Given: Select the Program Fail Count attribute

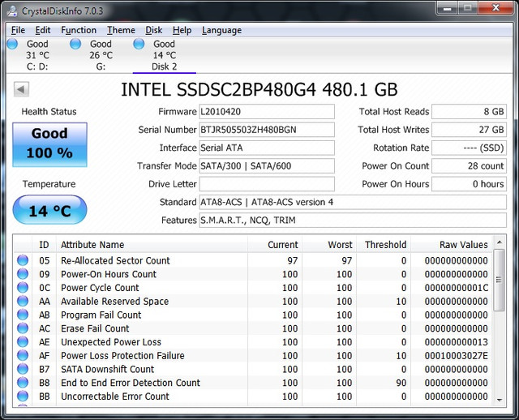Looking at the screenshot, I should (253, 315).
